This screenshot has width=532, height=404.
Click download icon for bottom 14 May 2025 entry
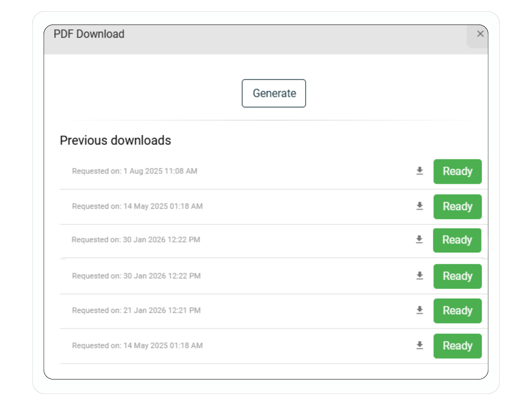pyautogui.click(x=419, y=345)
